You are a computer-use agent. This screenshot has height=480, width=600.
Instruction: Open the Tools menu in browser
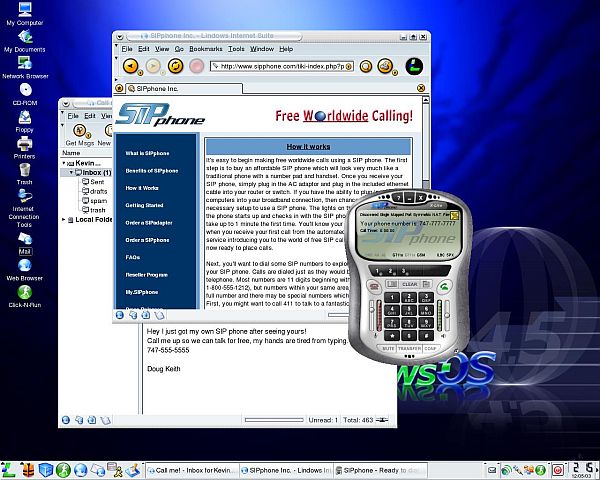[x=236, y=48]
